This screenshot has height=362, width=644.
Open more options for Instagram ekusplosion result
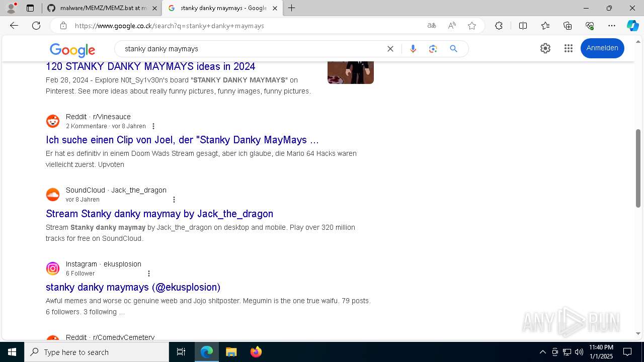[149, 274]
